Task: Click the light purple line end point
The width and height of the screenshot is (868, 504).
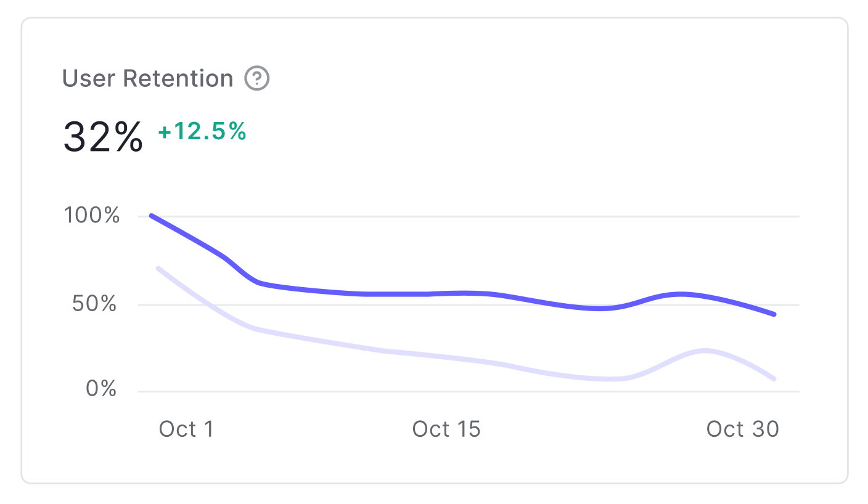Action: coord(774,378)
